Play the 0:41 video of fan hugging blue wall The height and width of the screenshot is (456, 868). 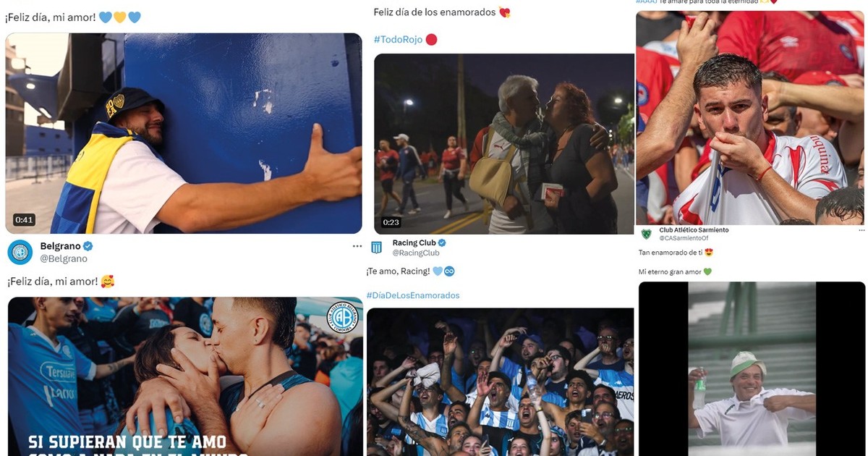[184, 133]
